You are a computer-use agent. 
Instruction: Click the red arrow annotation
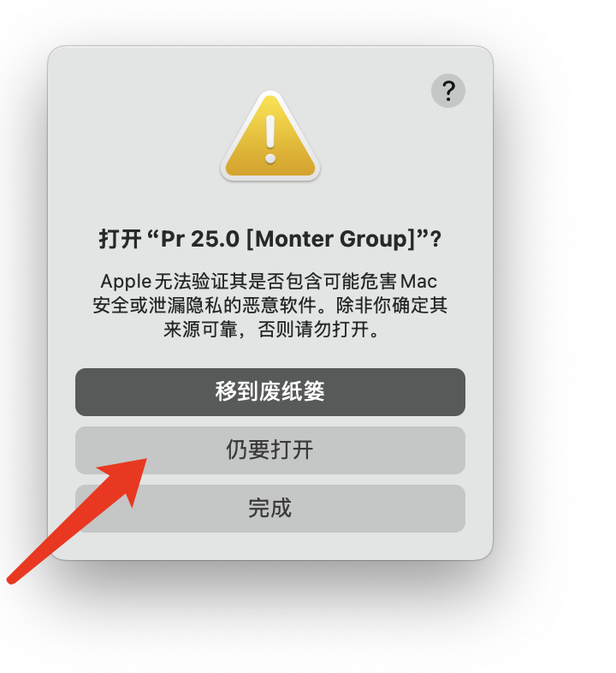click(77, 521)
